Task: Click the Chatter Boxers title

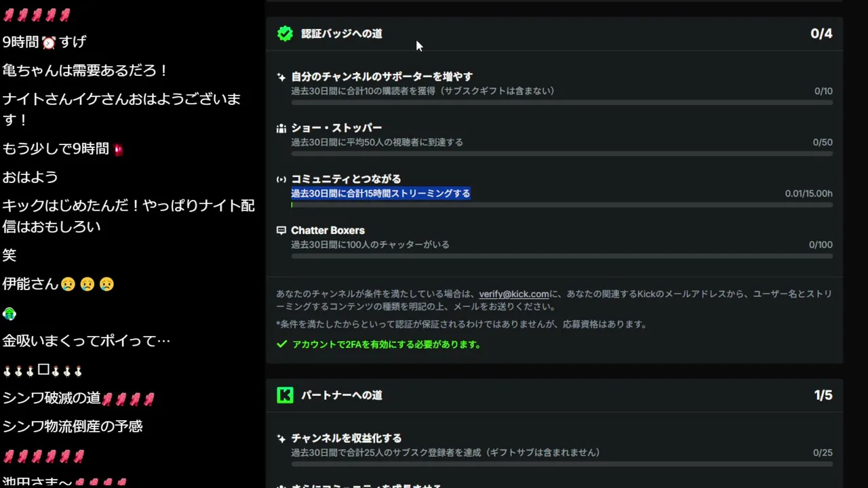Action: click(328, 230)
